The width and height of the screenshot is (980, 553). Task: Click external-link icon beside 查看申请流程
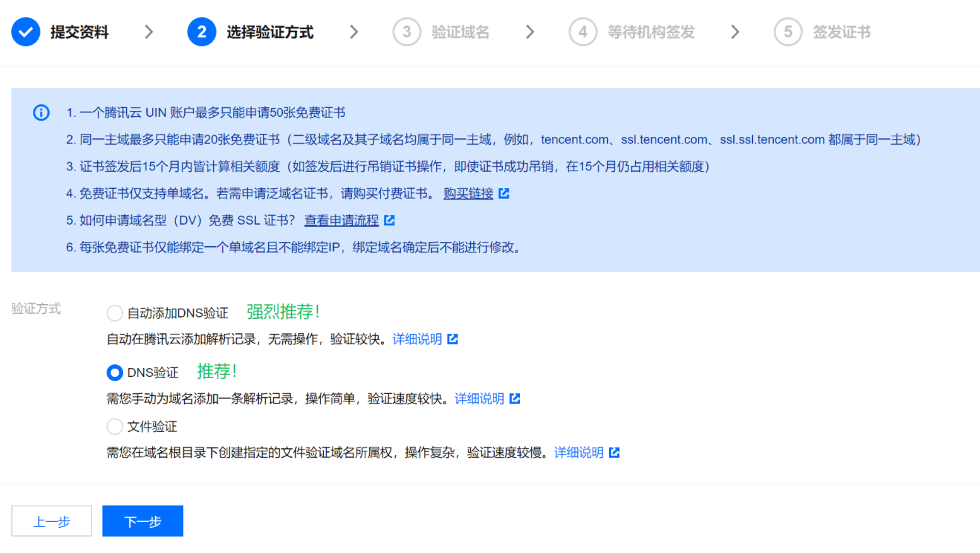pos(390,220)
